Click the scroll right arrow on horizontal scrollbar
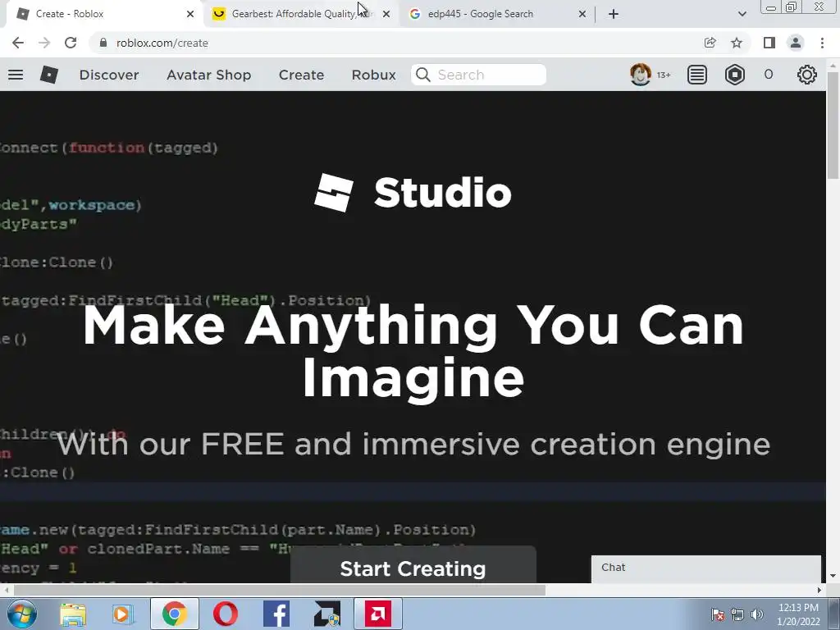The width and height of the screenshot is (840, 630). pyautogui.click(x=819, y=590)
